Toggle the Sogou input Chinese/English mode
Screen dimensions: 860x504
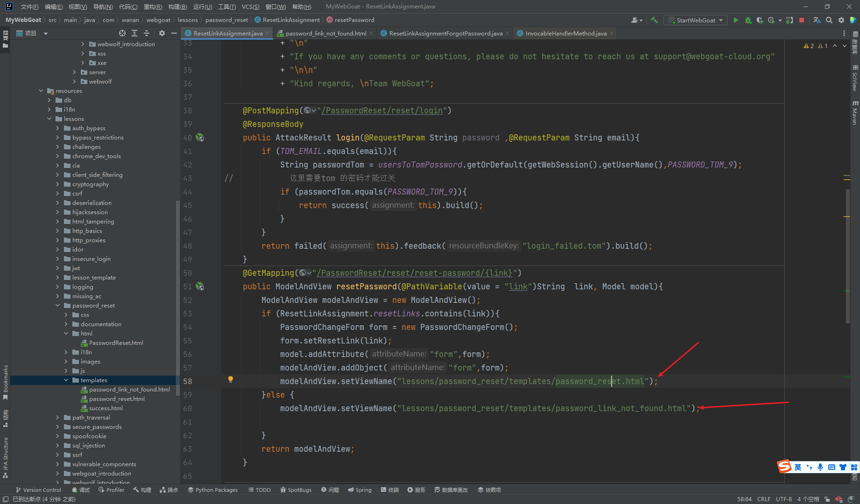[x=798, y=467]
